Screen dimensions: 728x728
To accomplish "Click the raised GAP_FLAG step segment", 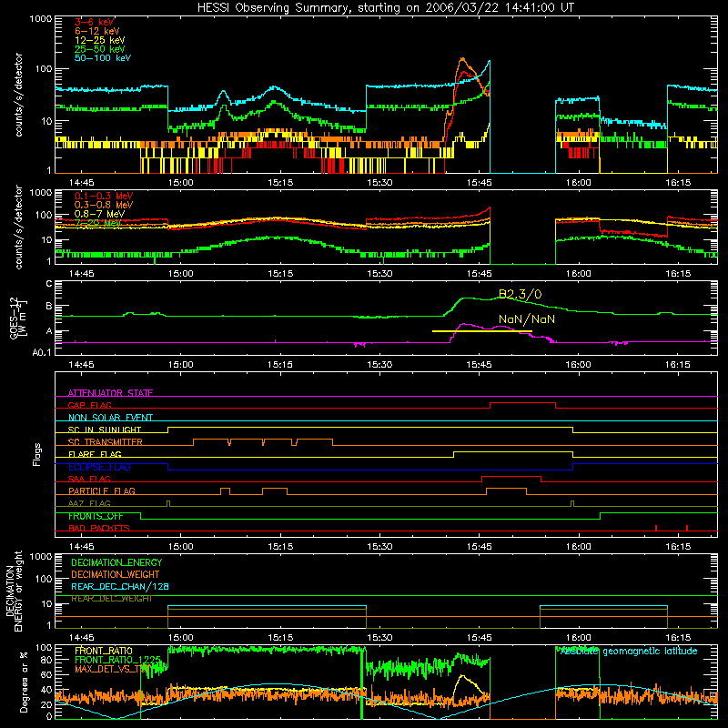I will [522, 403].
